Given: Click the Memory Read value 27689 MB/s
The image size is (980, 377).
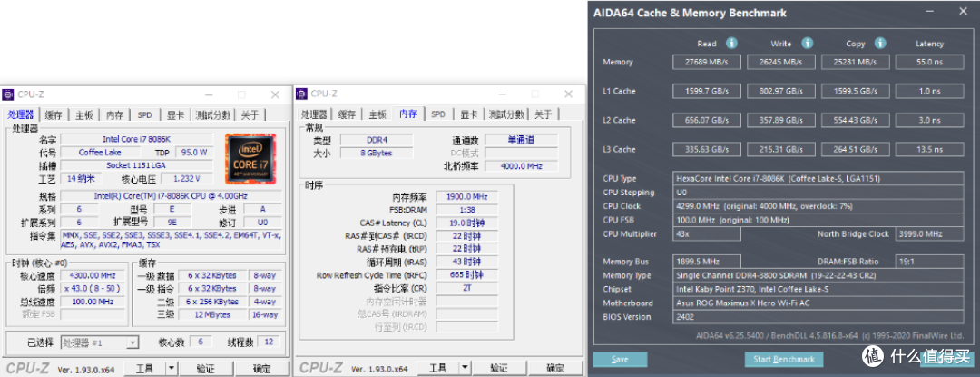Looking at the screenshot, I should tap(707, 62).
